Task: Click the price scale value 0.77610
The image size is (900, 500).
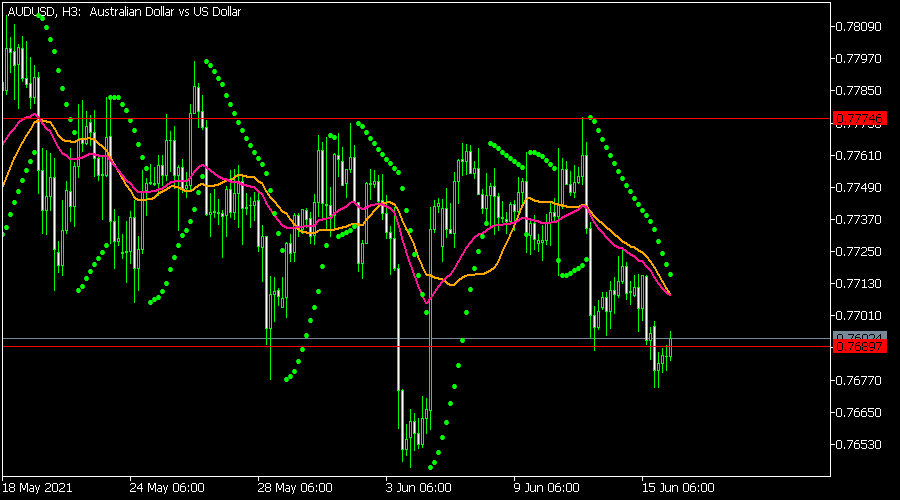Action: [858, 156]
